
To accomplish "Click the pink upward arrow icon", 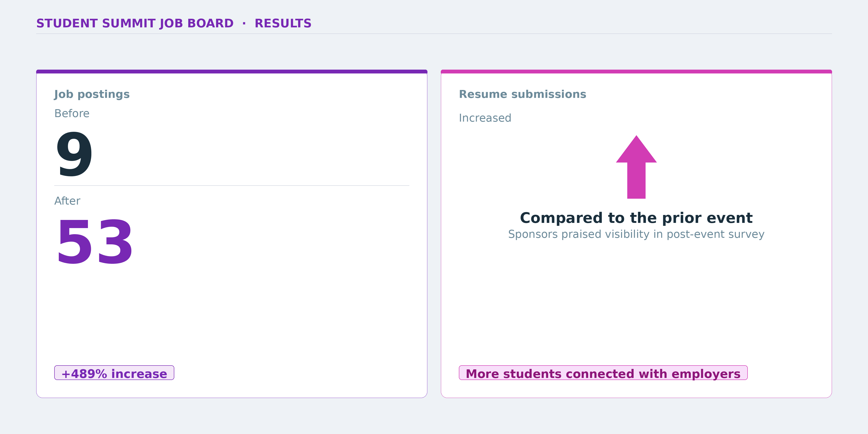I will (636, 167).
